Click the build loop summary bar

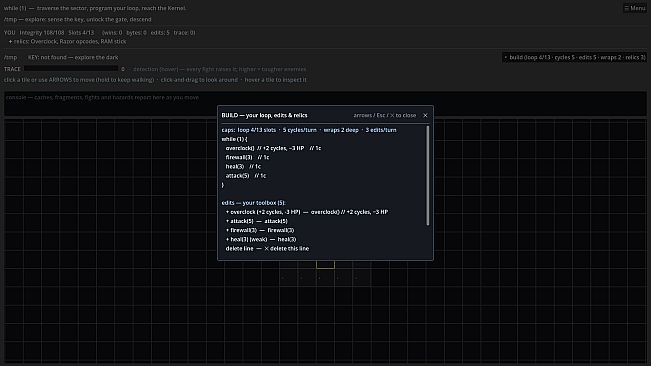coord(574,57)
